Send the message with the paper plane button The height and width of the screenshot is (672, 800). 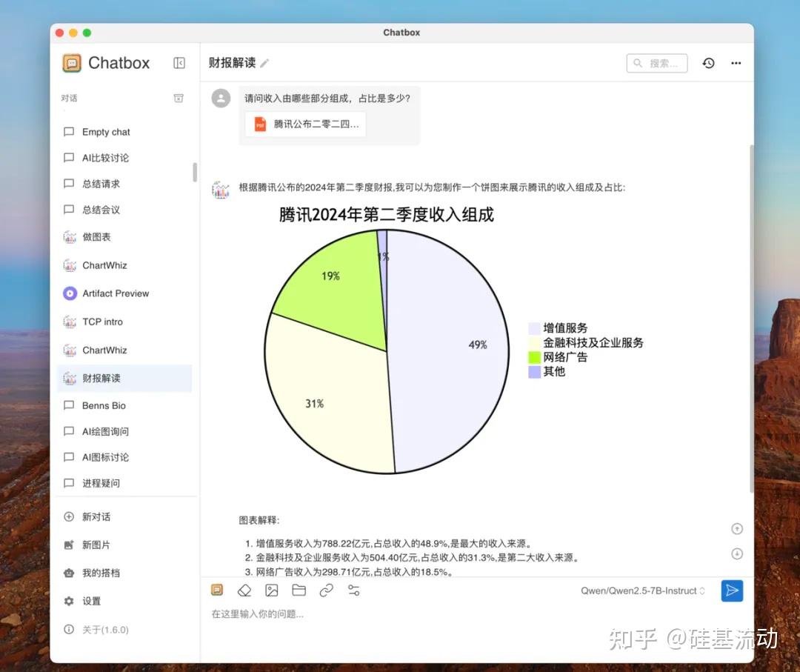tap(732, 591)
